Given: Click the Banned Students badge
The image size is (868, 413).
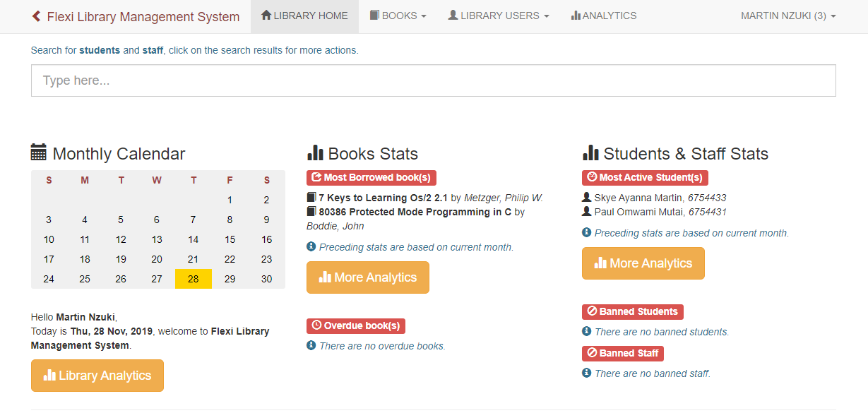Looking at the screenshot, I should 632,311.
